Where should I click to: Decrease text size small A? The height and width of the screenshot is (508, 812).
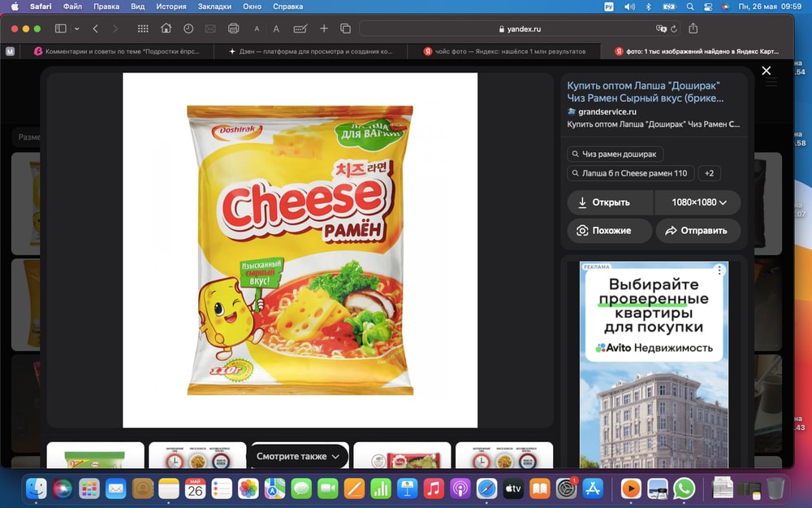click(257, 29)
